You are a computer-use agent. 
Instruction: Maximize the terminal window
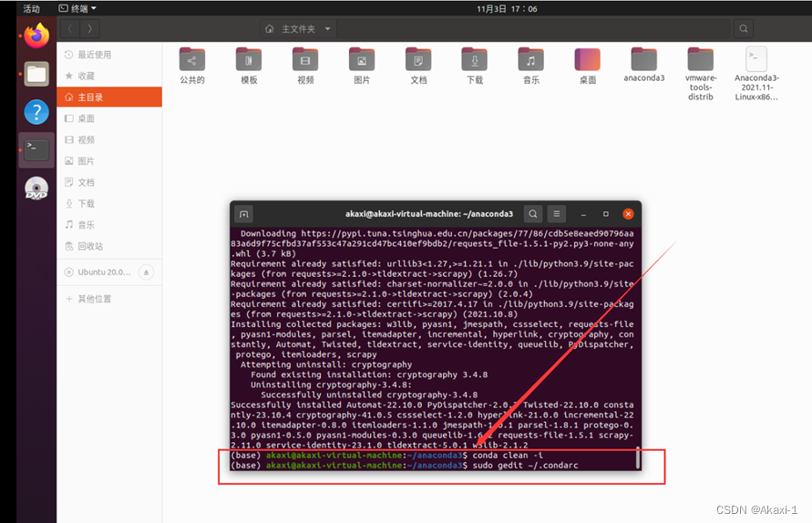click(x=606, y=214)
